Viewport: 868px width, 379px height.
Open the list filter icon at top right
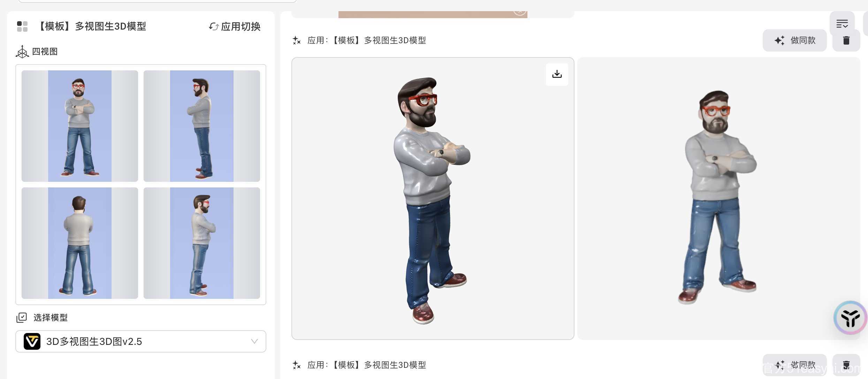click(x=842, y=24)
